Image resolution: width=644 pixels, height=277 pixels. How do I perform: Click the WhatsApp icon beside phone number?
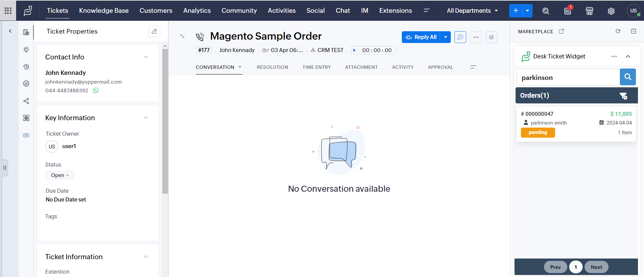click(x=96, y=90)
